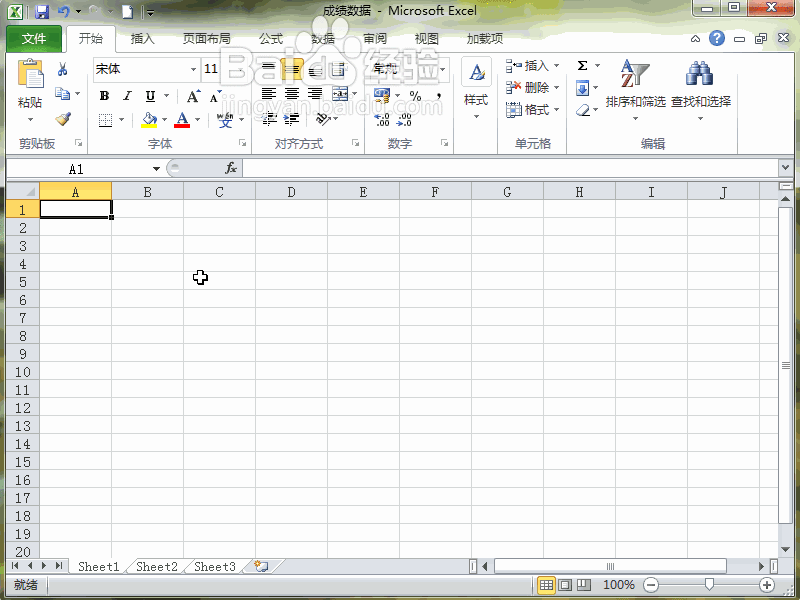Click the Format (格式) cells button
Image resolution: width=800 pixels, height=600 pixels.
coord(532,110)
